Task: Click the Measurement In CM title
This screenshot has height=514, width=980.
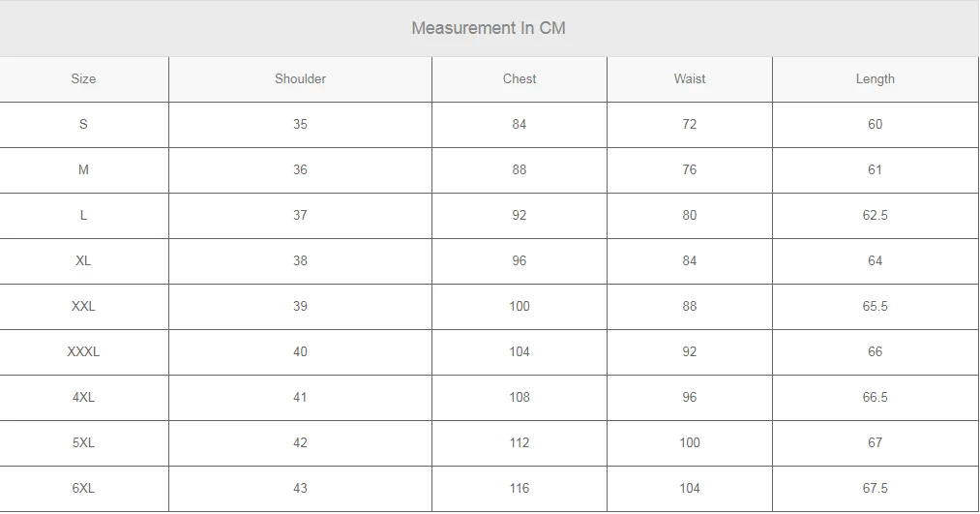Action: click(489, 28)
